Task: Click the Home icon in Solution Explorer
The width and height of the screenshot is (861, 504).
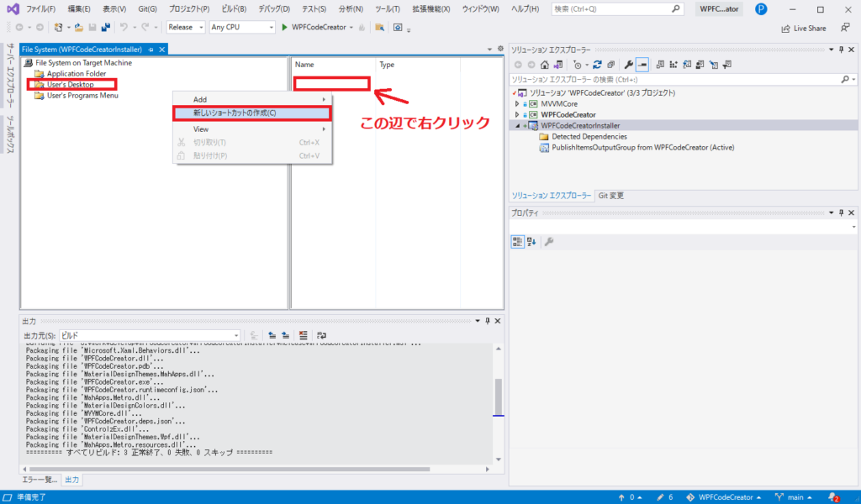Action: click(x=545, y=65)
